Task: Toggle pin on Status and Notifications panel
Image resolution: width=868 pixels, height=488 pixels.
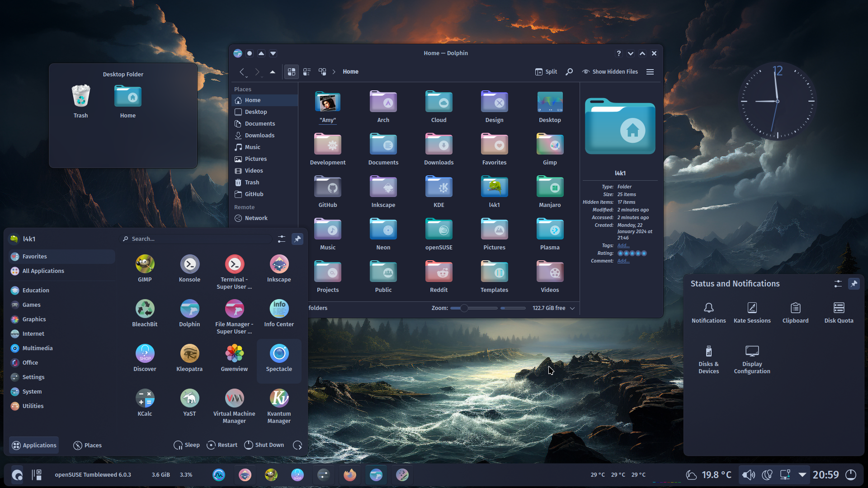Action: [854, 284]
